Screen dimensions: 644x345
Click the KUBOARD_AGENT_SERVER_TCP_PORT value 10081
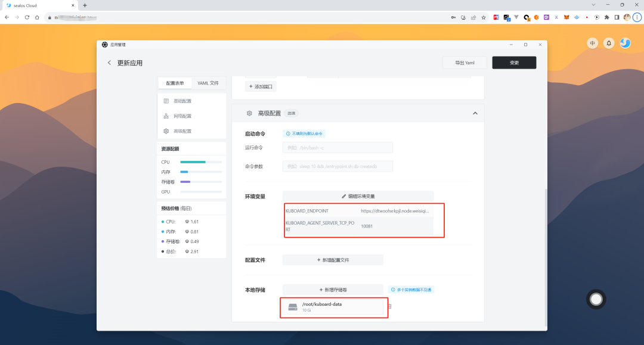click(367, 226)
